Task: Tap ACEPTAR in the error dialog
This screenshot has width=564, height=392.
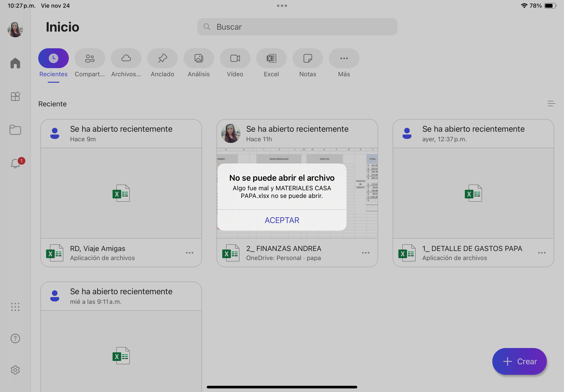Action: click(x=282, y=220)
